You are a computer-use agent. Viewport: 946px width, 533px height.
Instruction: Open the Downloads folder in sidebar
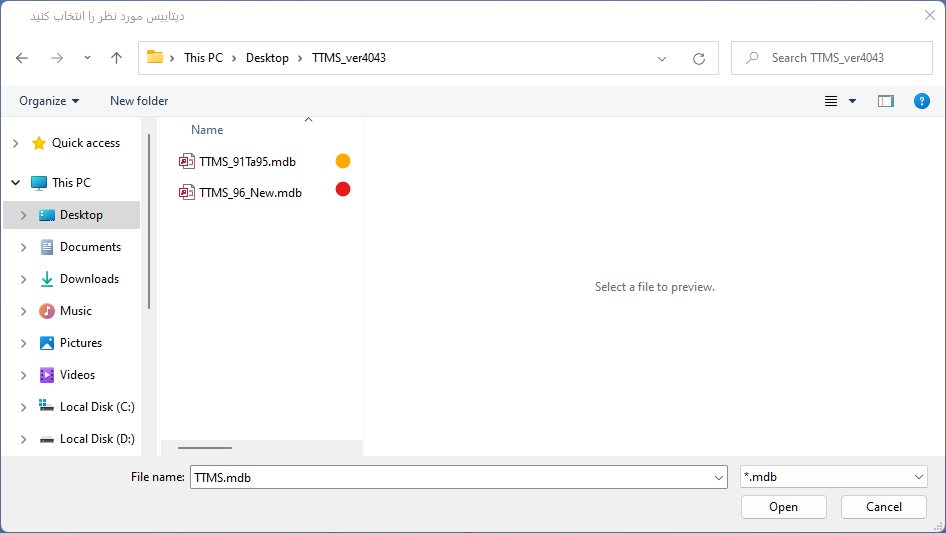click(89, 279)
